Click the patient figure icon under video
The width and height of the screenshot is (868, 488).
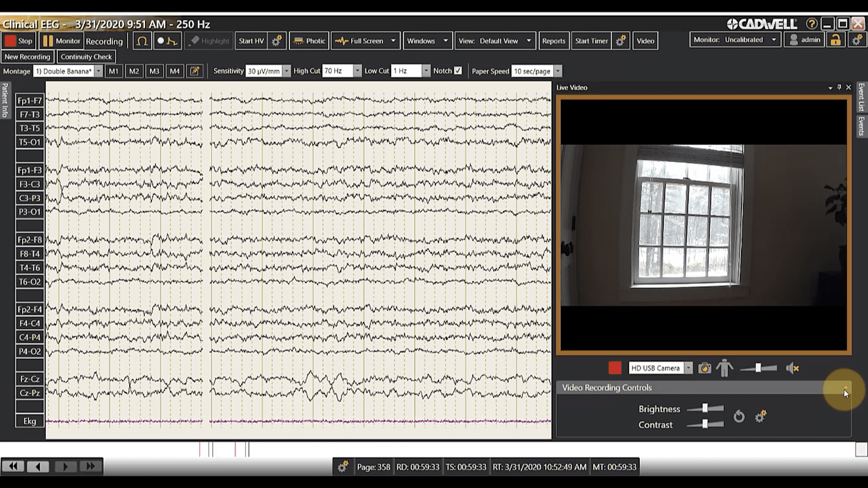(x=724, y=368)
